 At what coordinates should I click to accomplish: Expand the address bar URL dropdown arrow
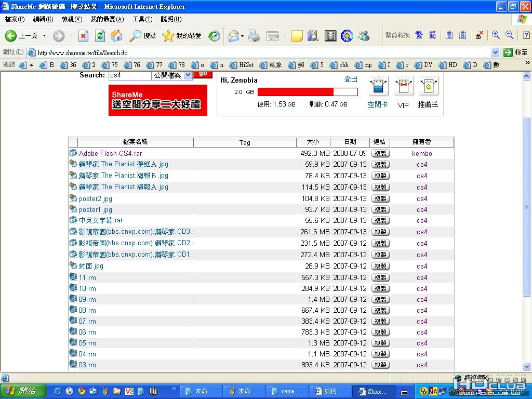[x=495, y=52]
